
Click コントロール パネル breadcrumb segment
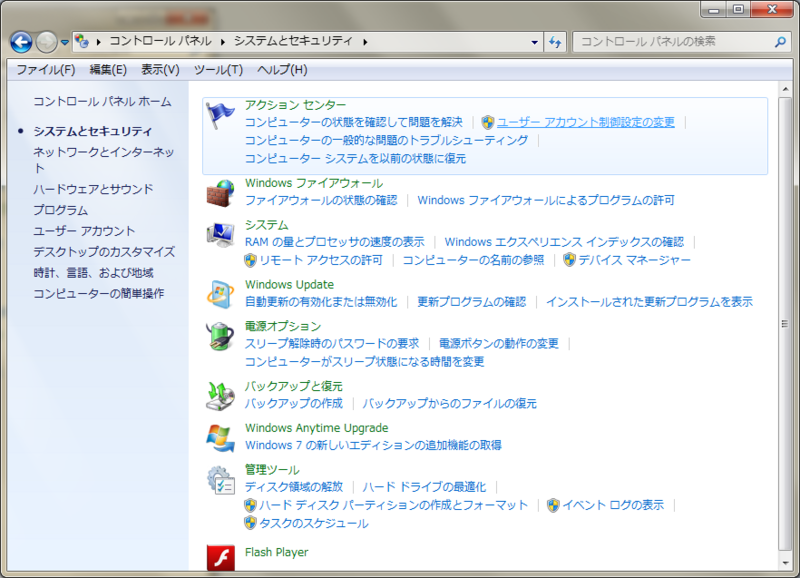pos(160,41)
